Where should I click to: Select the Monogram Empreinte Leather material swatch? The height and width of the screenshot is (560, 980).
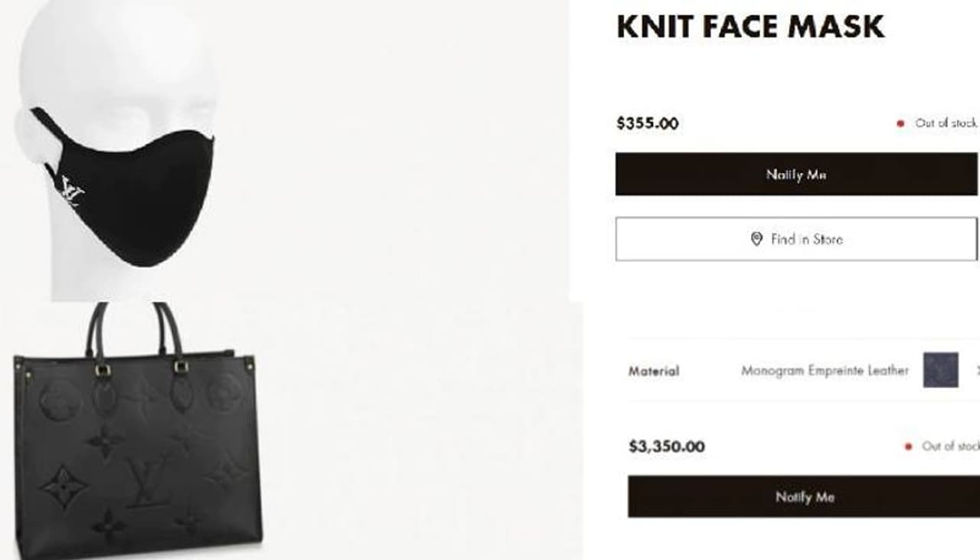940,370
